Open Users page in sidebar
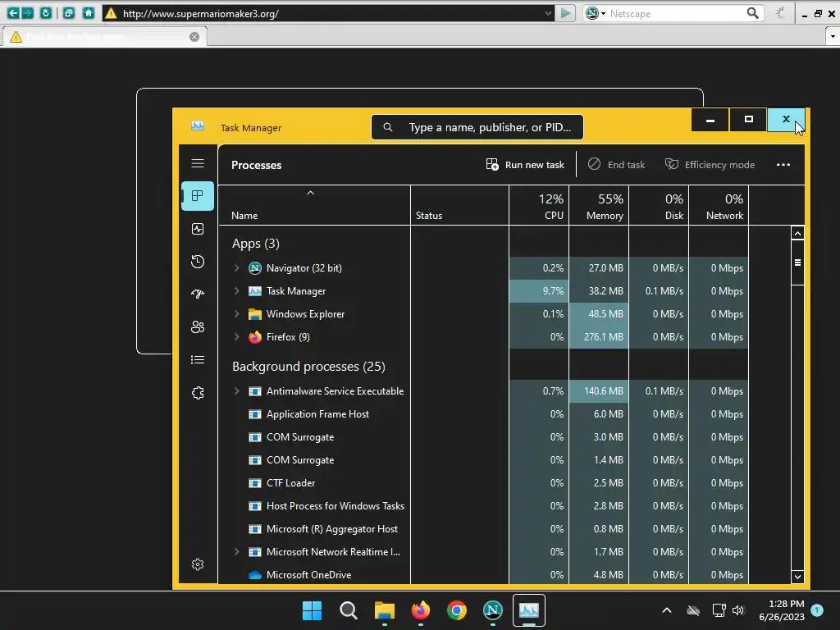The height and width of the screenshot is (630, 840). click(198, 326)
